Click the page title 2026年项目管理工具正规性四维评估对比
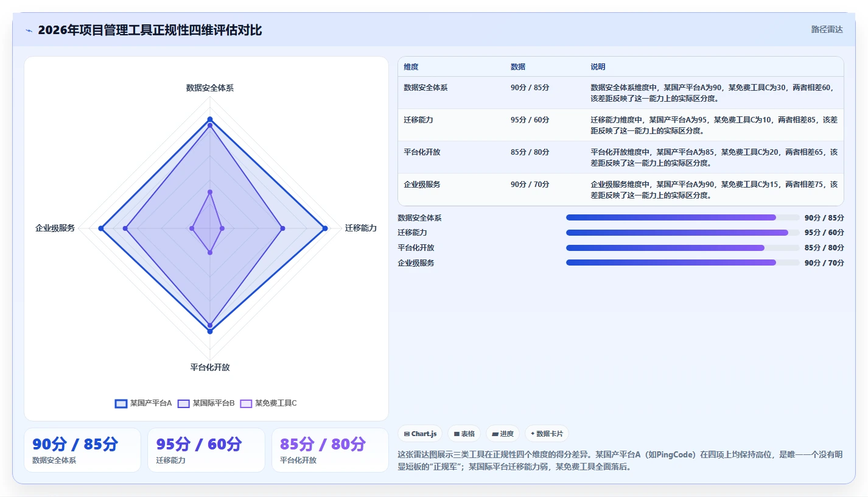 coord(150,30)
